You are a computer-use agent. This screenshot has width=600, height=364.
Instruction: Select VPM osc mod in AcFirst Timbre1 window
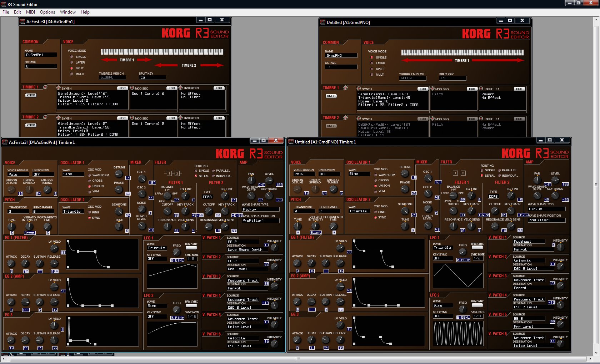90,191
